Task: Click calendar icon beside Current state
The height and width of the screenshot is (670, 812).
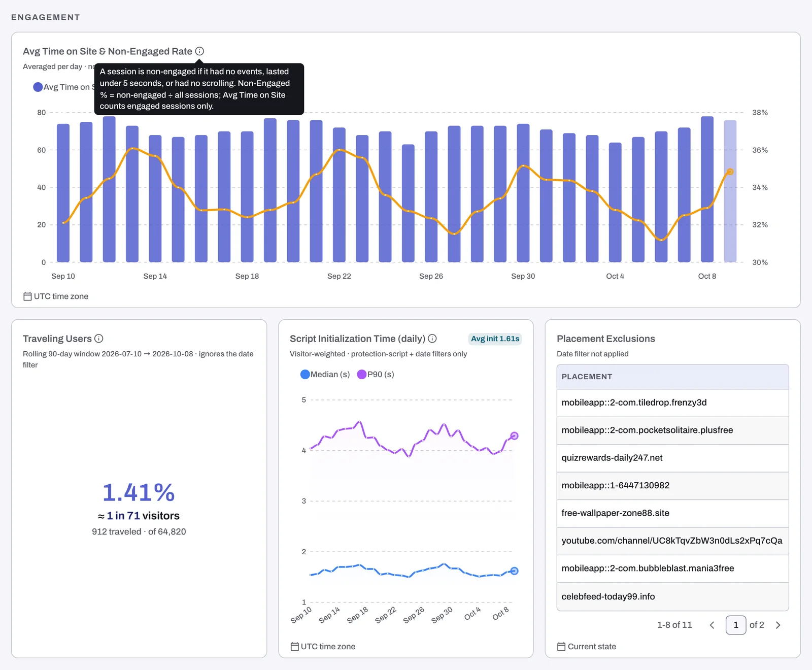Action: (561, 647)
